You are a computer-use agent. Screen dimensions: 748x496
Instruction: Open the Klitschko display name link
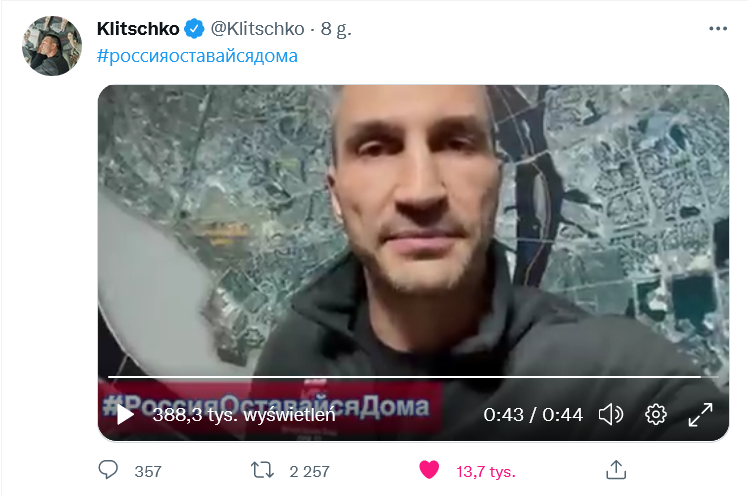pos(138,29)
